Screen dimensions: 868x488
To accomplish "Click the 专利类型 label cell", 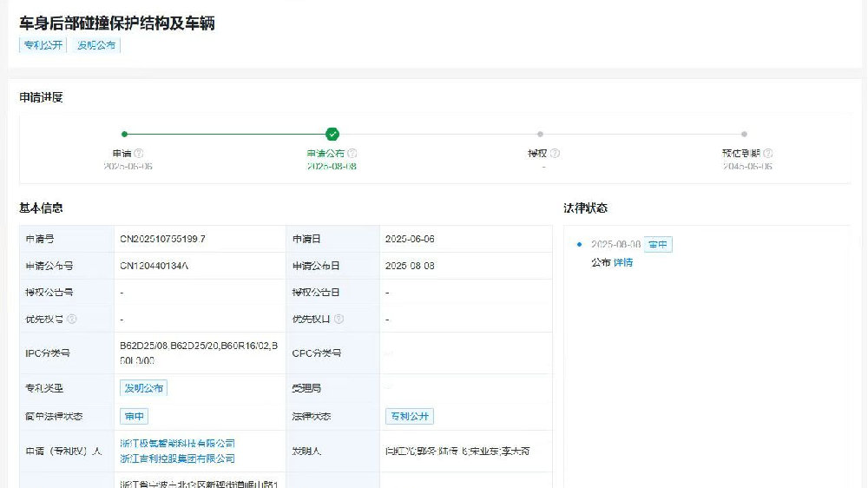I will pyautogui.click(x=67, y=388).
